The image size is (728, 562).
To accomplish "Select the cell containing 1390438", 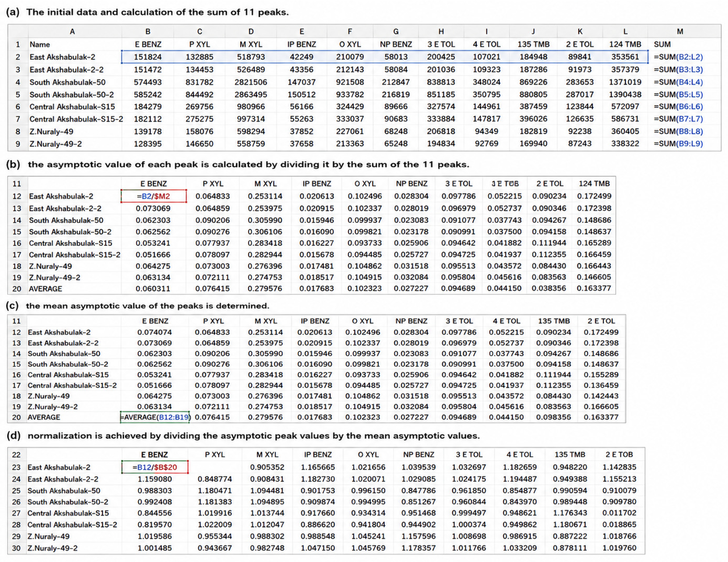I will [625, 95].
